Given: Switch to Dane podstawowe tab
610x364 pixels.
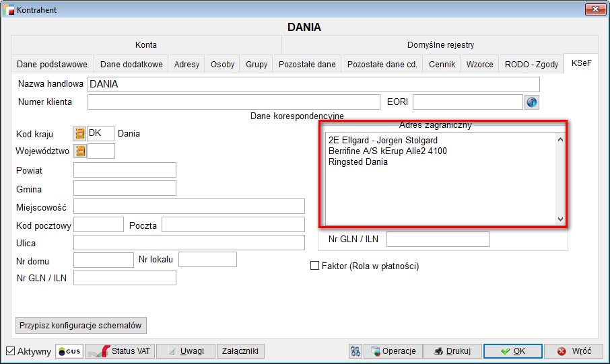Looking at the screenshot, I should point(52,65).
